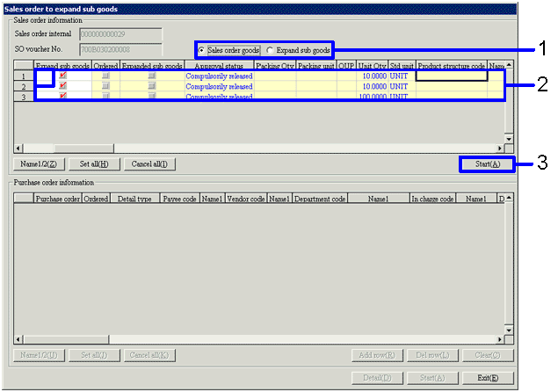Select the Sales order goods radio button
The width and height of the screenshot is (558, 392).
click(204, 51)
